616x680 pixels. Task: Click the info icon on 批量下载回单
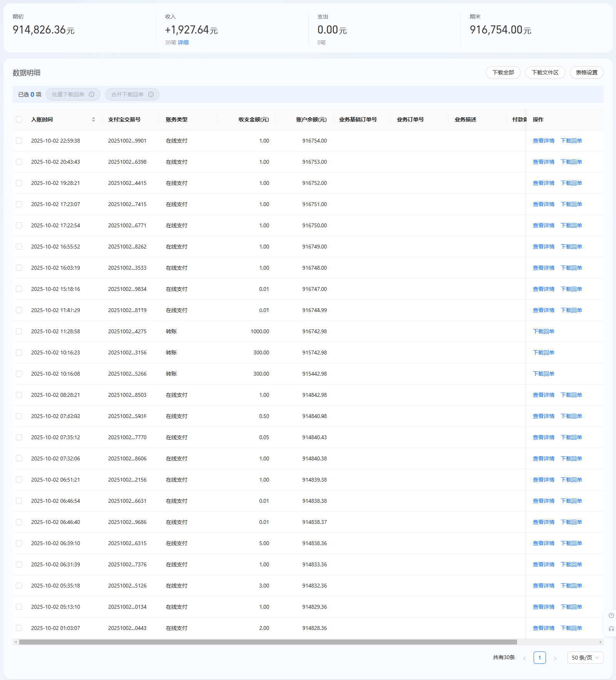pos(92,94)
